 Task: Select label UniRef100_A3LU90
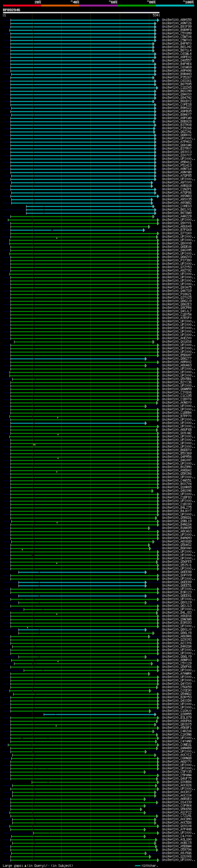(177, 840)
